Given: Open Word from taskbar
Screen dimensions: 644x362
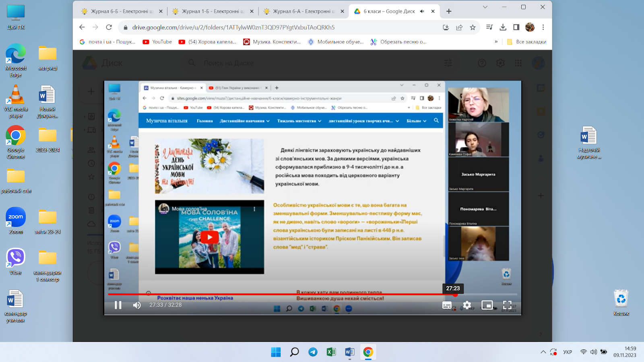Looking at the screenshot, I should coord(350,352).
